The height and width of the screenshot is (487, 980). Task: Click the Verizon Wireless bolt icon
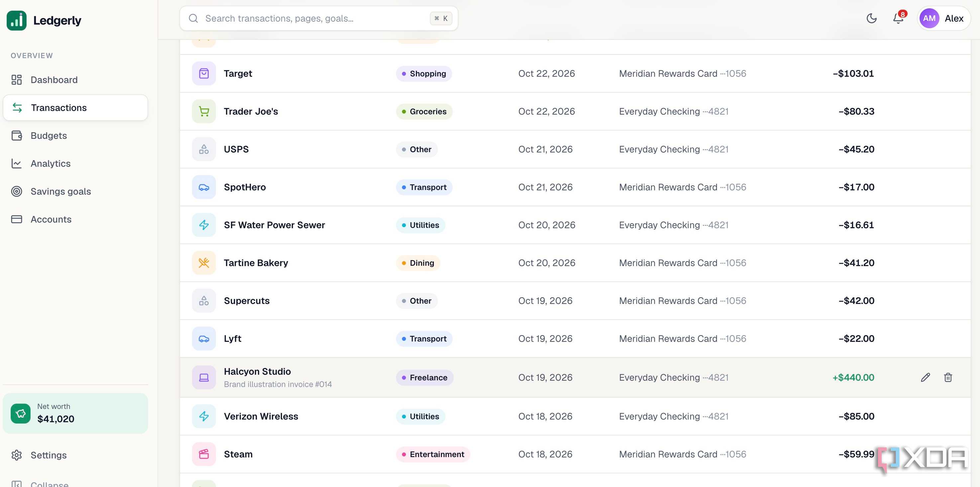pyautogui.click(x=204, y=416)
